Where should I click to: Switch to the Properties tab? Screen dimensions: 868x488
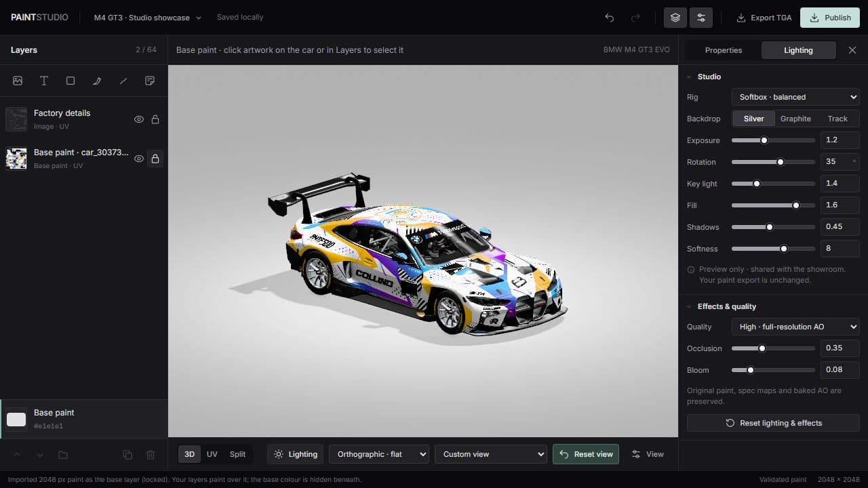(x=724, y=50)
